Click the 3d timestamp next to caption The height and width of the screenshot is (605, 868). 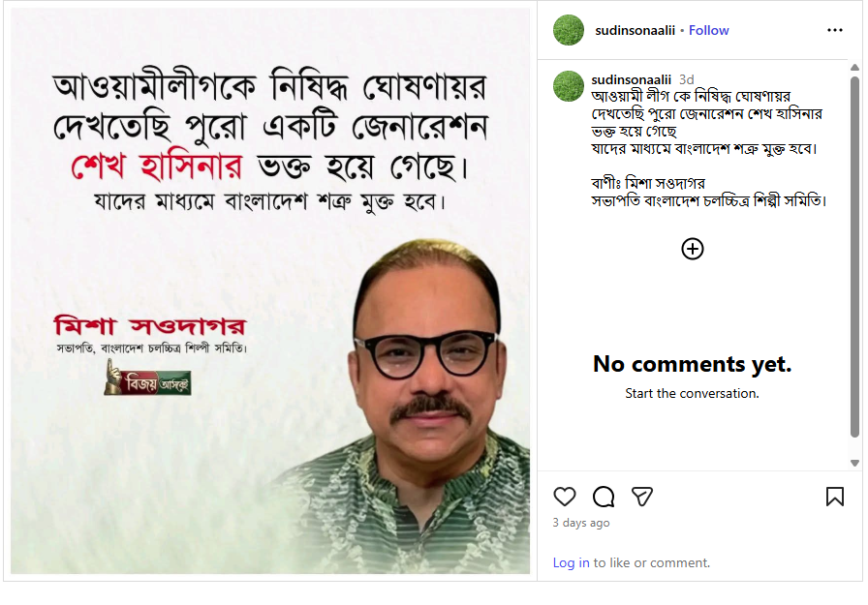click(687, 79)
